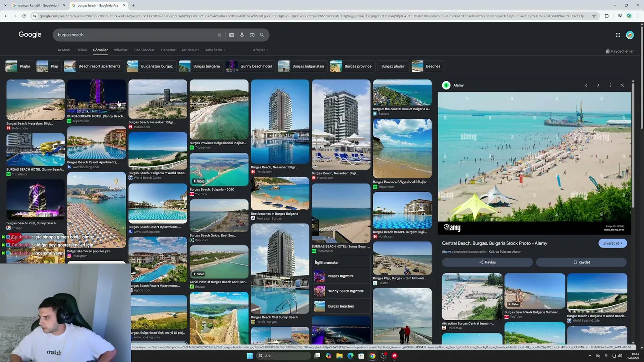The height and width of the screenshot is (362, 644).
Task: Open the Google apps grid icon
Action: tap(618, 35)
